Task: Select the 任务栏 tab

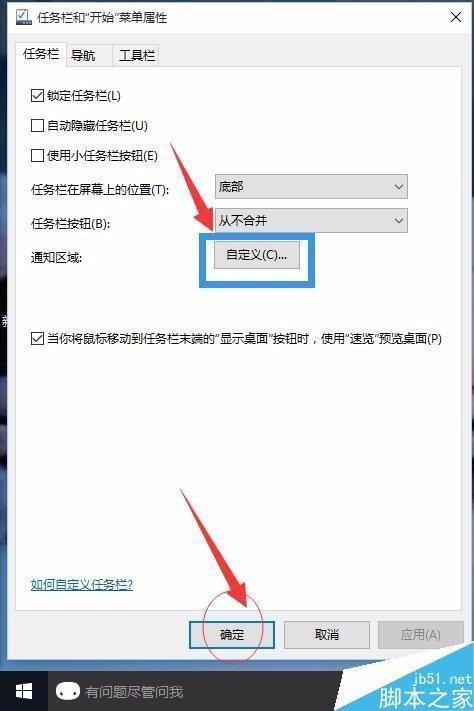Action: [41, 54]
